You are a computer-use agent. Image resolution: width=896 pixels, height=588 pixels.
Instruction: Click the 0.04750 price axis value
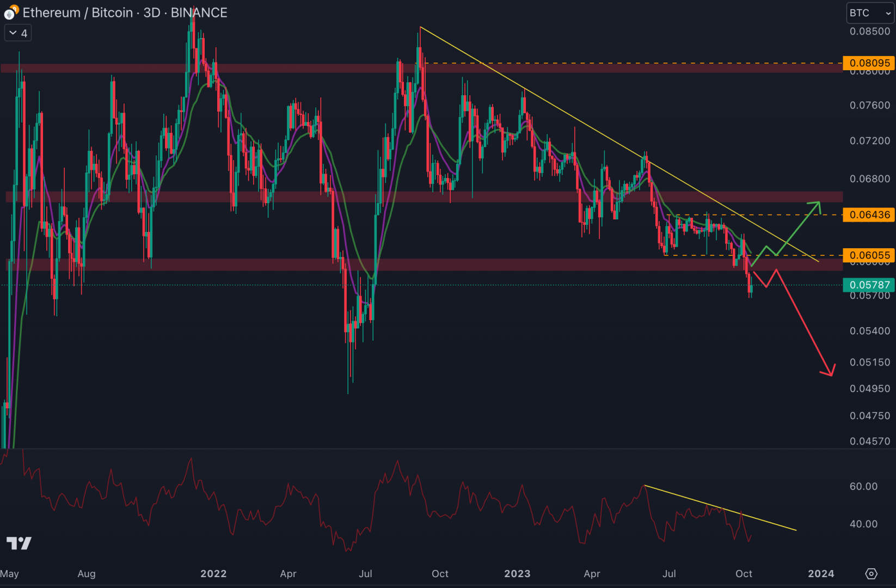point(870,416)
